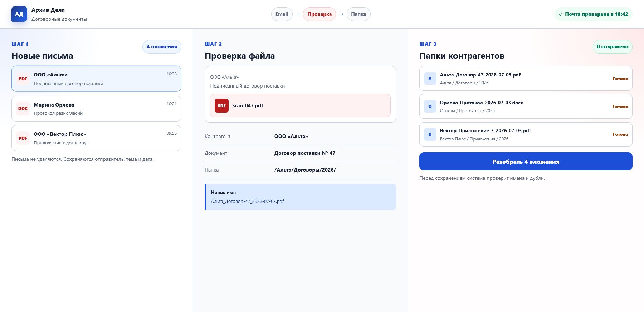Click the B avatar for Вектор folder
The image size is (644, 312).
click(430, 134)
